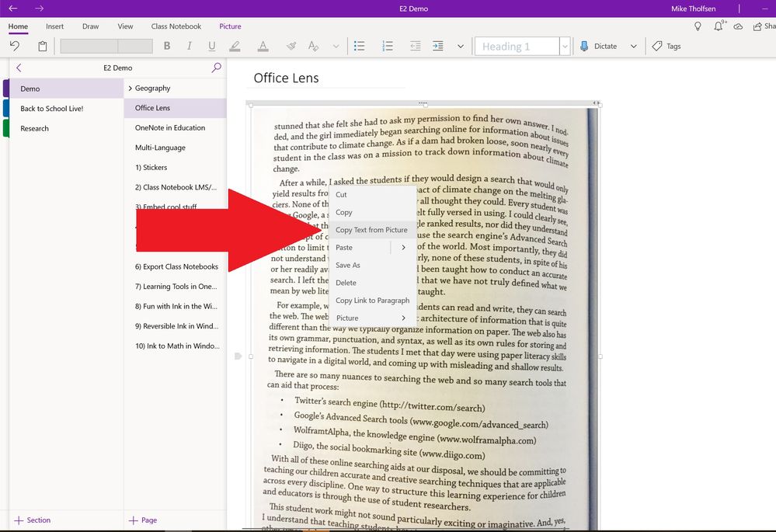The height and width of the screenshot is (532, 776).
Task: Open the Share button
Action: pos(764,26)
